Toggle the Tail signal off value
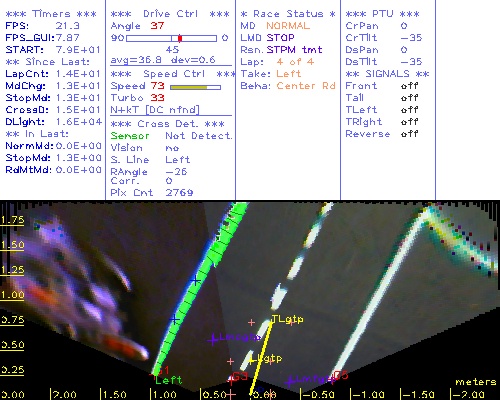 click(x=409, y=98)
